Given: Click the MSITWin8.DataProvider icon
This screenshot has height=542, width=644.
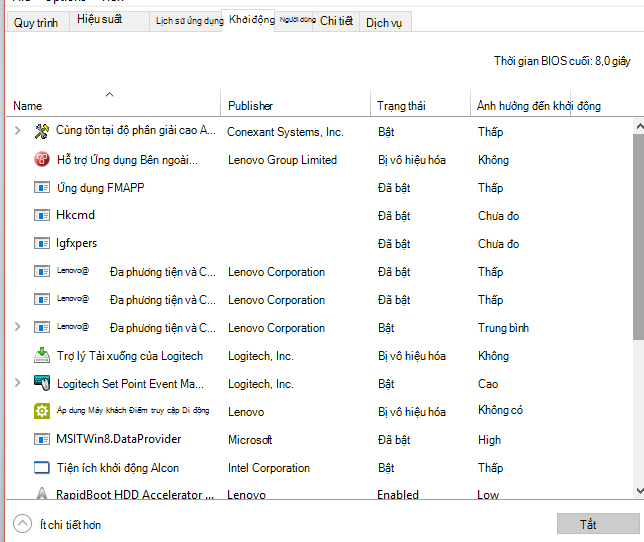Looking at the screenshot, I should [x=42, y=439].
